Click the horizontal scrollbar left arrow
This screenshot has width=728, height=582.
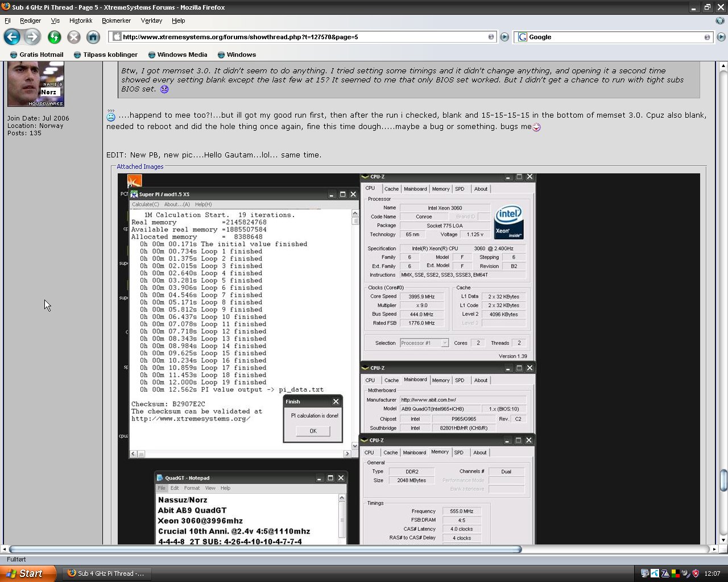5,549
